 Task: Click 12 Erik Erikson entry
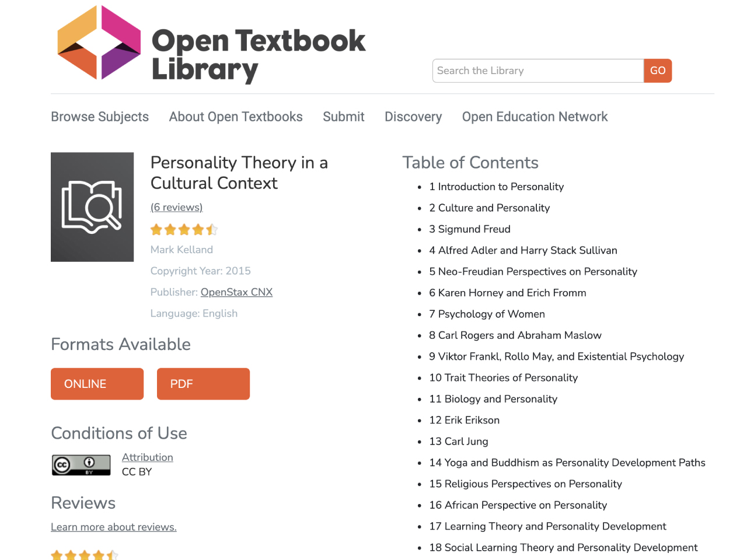point(465,420)
